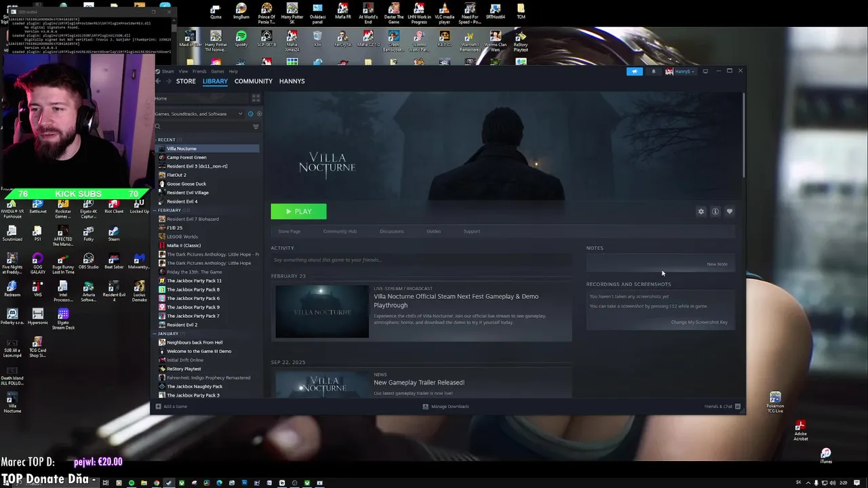Switch to the COMMUNITY tab

[253, 81]
